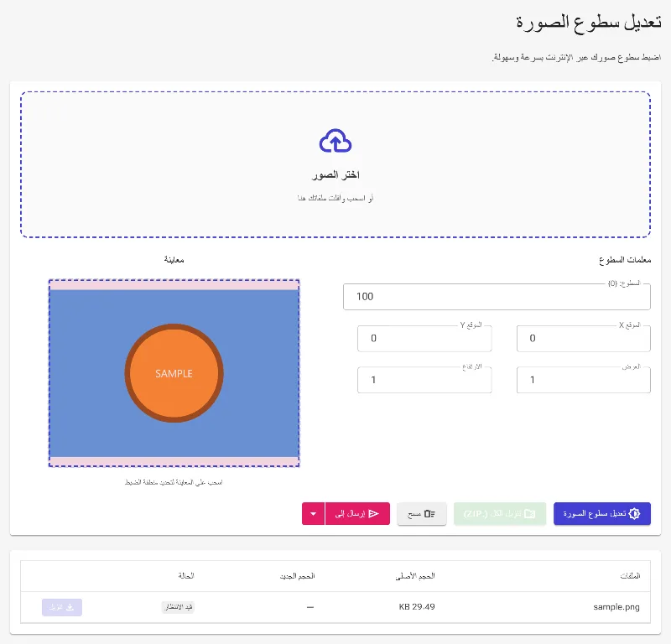This screenshot has height=644, width=671.
Task: Click the drag-and-drop hint text in upload area
Action: click(335, 198)
